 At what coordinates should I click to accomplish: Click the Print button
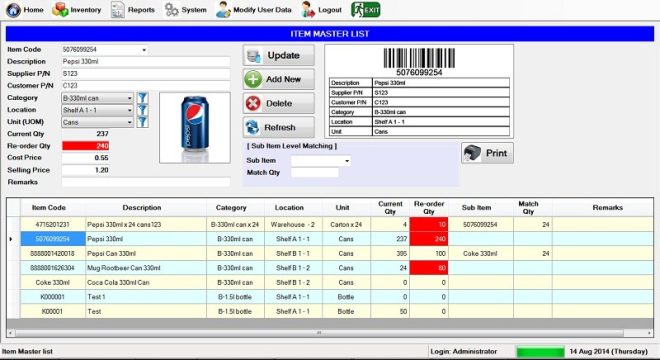click(x=487, y=153)
